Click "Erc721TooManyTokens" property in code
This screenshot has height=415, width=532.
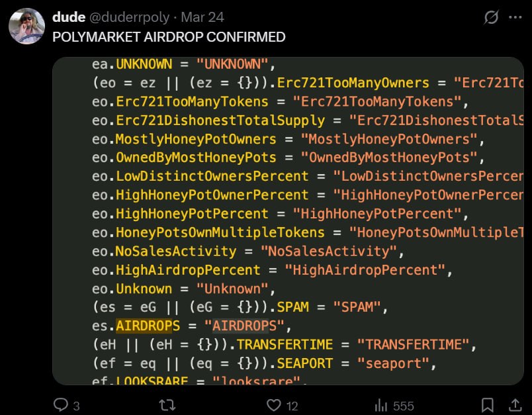[192, 101]
